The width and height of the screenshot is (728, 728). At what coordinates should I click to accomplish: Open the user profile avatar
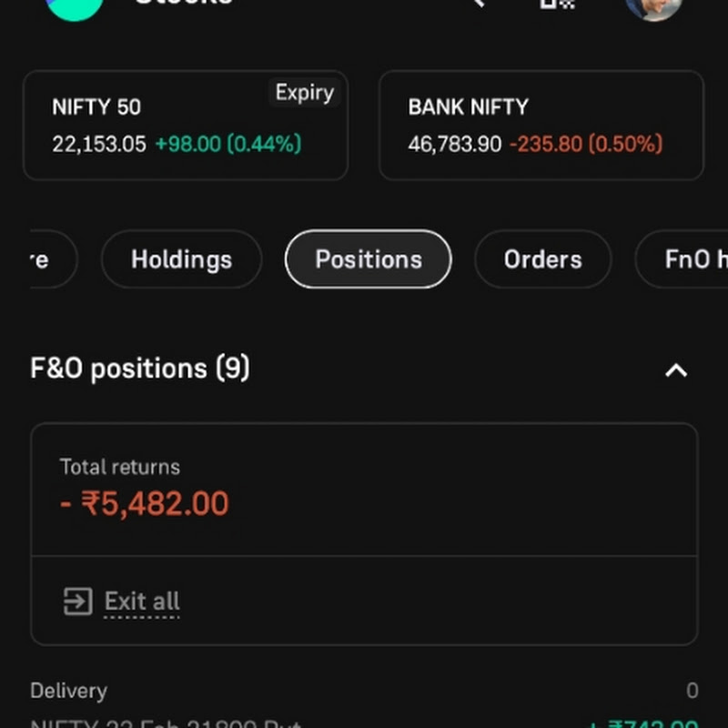(x=653, y=5)
